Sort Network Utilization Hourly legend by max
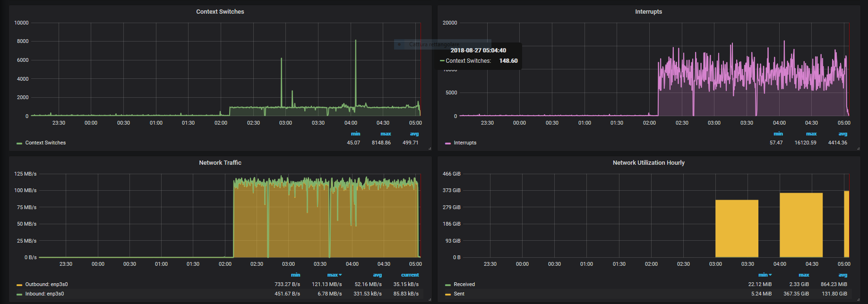This screenshot has width=868, height=304. click(804, 275)
